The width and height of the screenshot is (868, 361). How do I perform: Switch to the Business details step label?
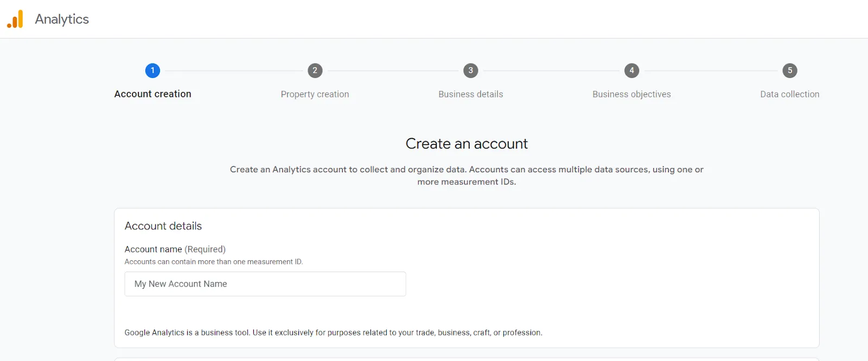[470, 94]
